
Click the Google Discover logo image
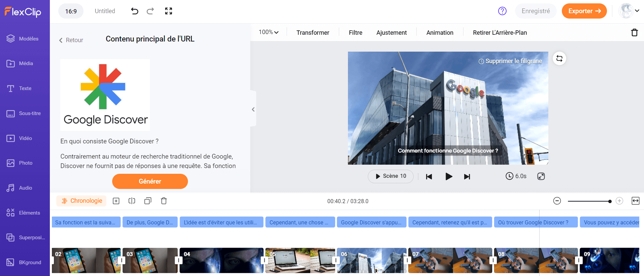point(105,95)
